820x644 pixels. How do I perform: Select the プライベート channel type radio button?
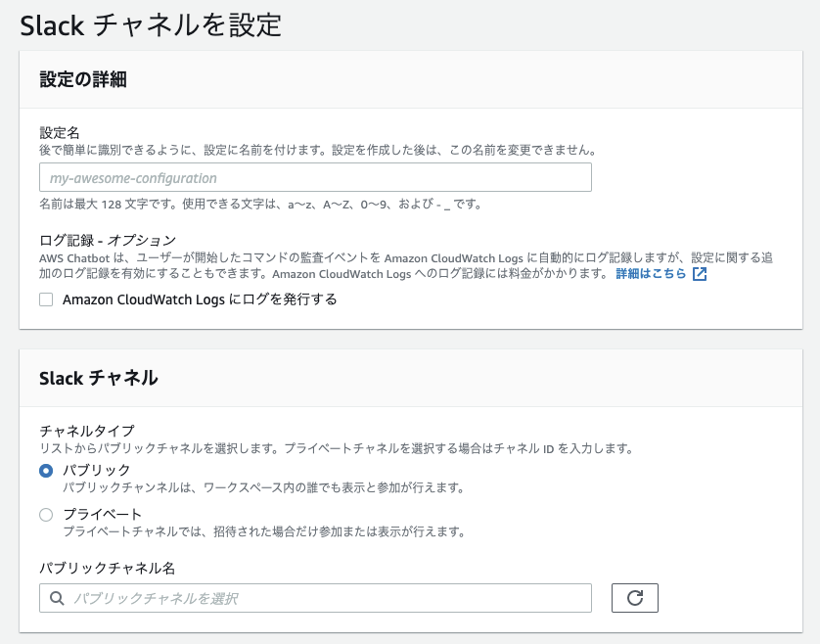[46, 515]
